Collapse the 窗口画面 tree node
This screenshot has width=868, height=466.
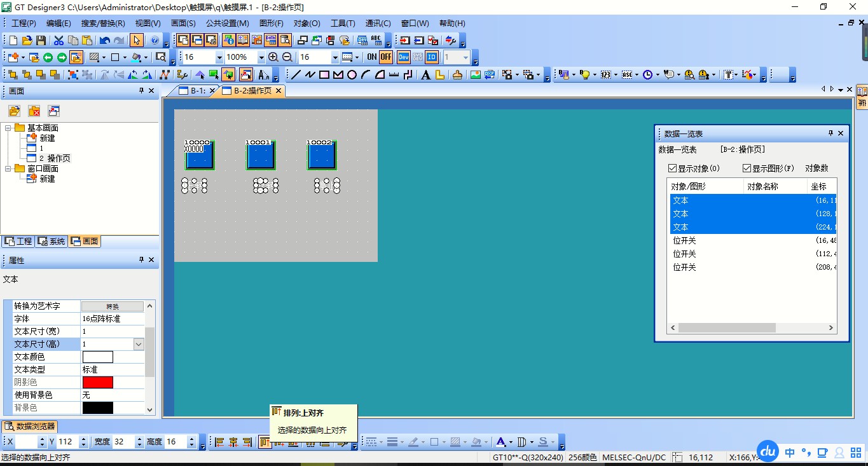[8, 168]
